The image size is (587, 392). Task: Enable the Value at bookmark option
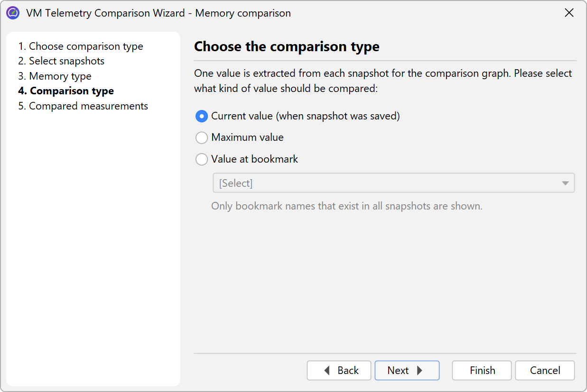point(202,159)
